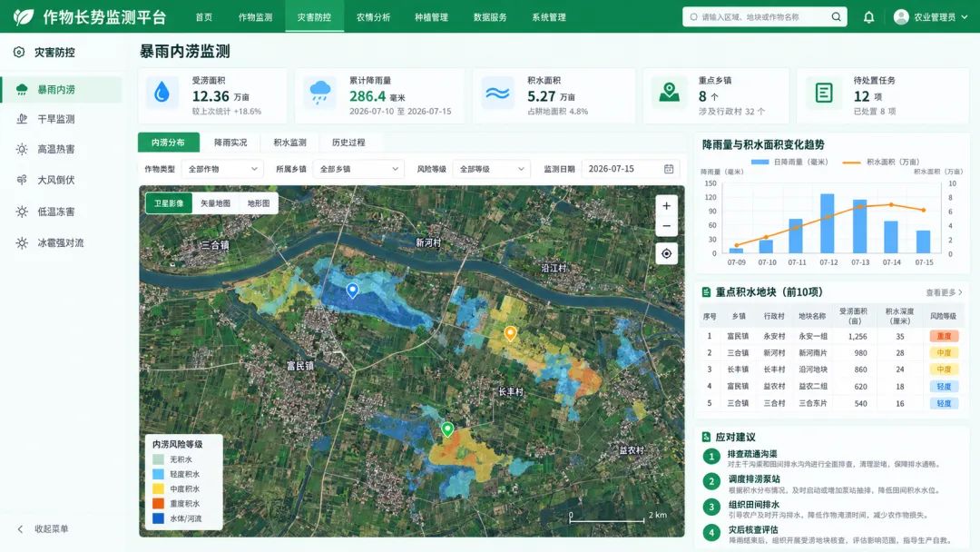Expand the 所属乡镇 dropdown
This screenshot has height=552, width=980.
coord(358,169)
